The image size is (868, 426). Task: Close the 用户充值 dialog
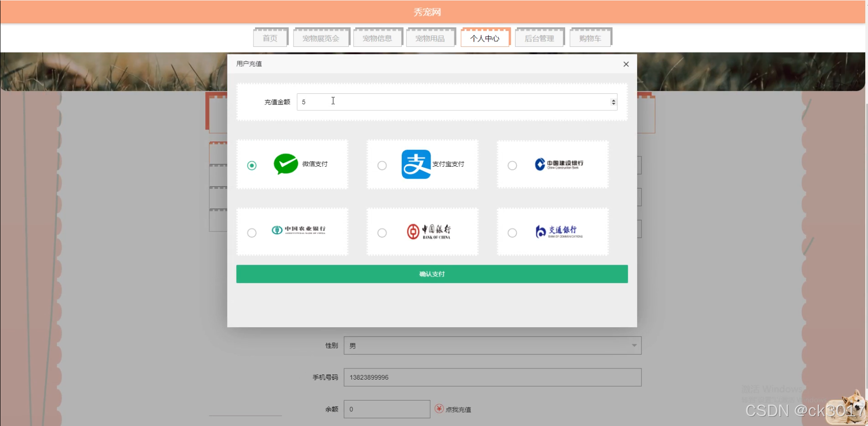pyautogui.click(x=626, y=64)
